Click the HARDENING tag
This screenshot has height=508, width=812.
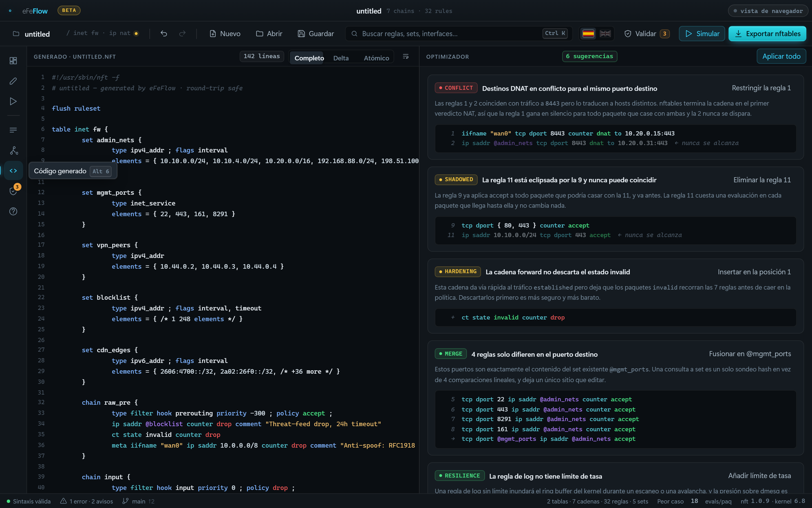457,271
